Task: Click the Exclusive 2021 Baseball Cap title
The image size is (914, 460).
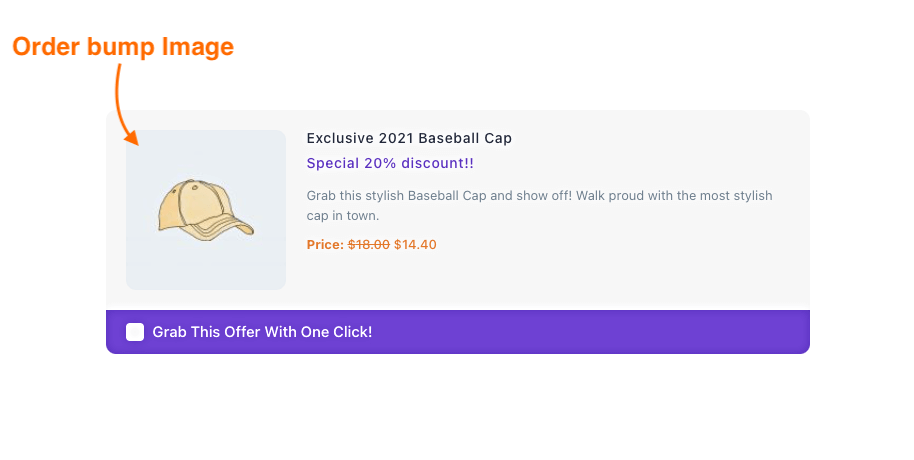Action: coord(409,138)
